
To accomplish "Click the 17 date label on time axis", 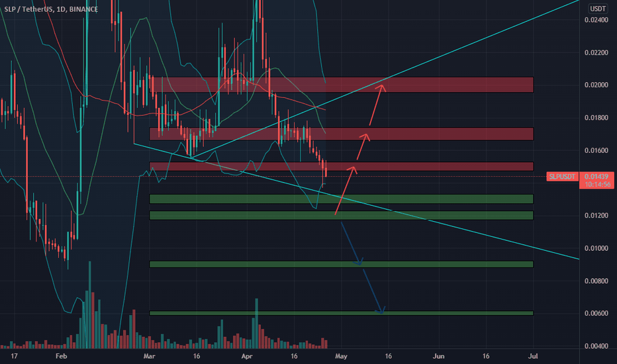I will coord(14,356).
